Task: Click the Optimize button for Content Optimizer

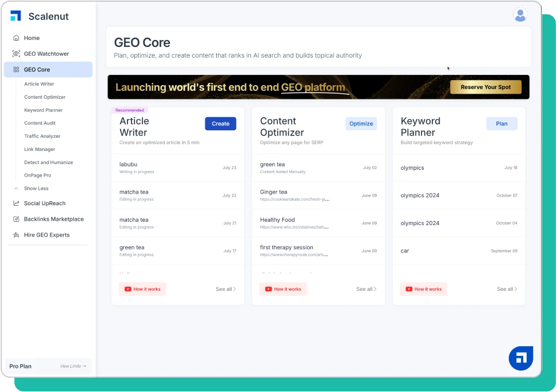Action: coord(361,123)
